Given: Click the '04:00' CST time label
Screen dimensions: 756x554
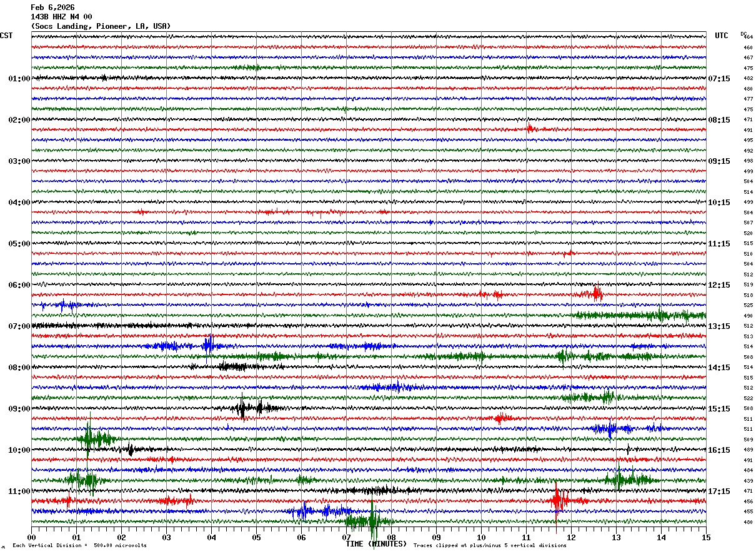Looking at the screenshot, I should [19, 203].
